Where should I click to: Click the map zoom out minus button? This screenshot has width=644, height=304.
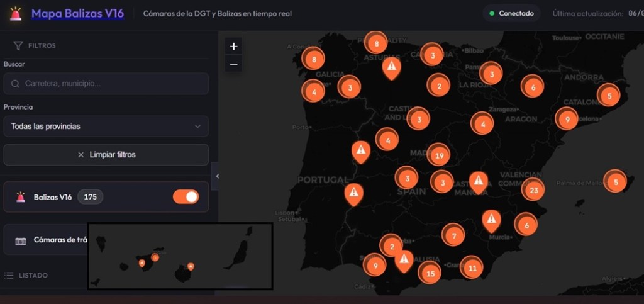click(233, 64)
